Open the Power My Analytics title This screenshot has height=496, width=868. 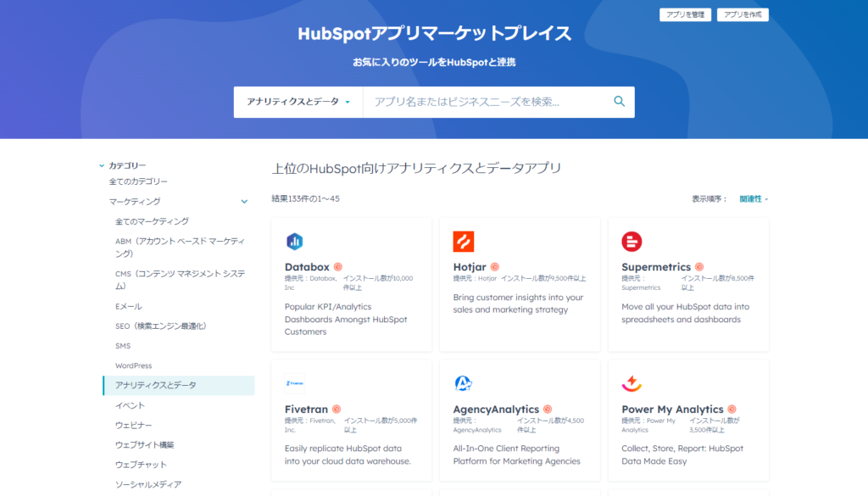point(672,409)
